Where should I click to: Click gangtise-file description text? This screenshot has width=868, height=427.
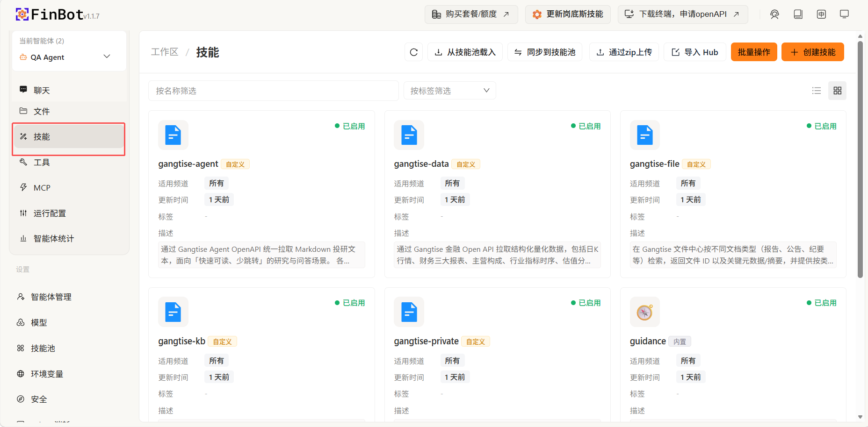[733, 255]
